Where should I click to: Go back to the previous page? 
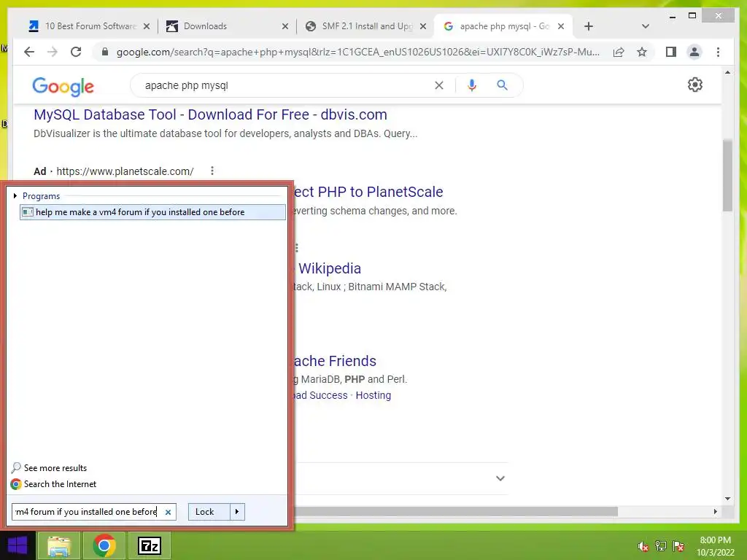coord(29,52)
